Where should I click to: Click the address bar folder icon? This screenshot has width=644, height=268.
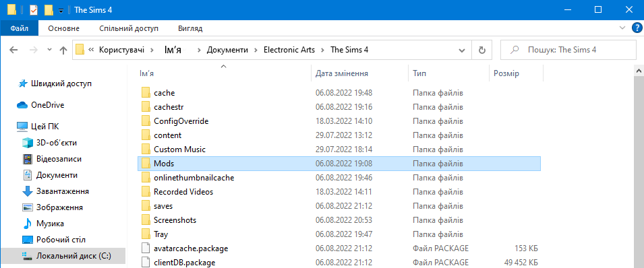tap(80, 50)
